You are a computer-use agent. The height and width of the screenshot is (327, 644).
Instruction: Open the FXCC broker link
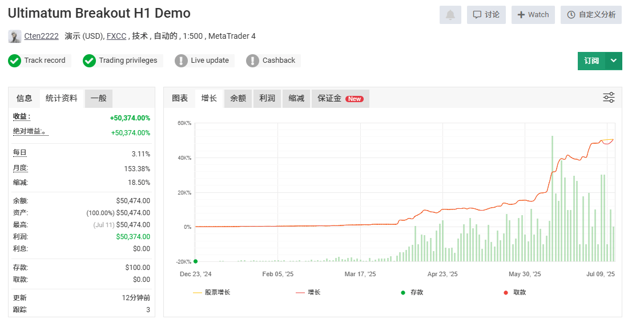[116, 36]
